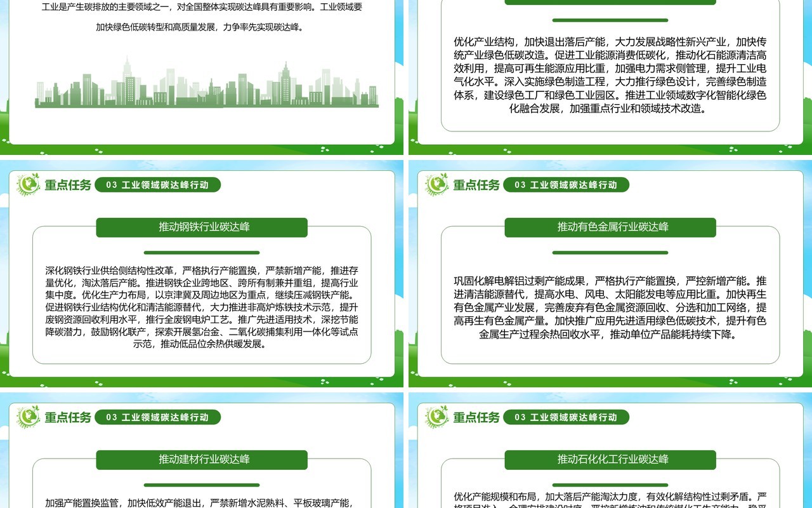The height and width of the screenshot is (508, 812).
Task: Click 重点任务 heading on the petrochemical slide
Action: click(476, 417)
